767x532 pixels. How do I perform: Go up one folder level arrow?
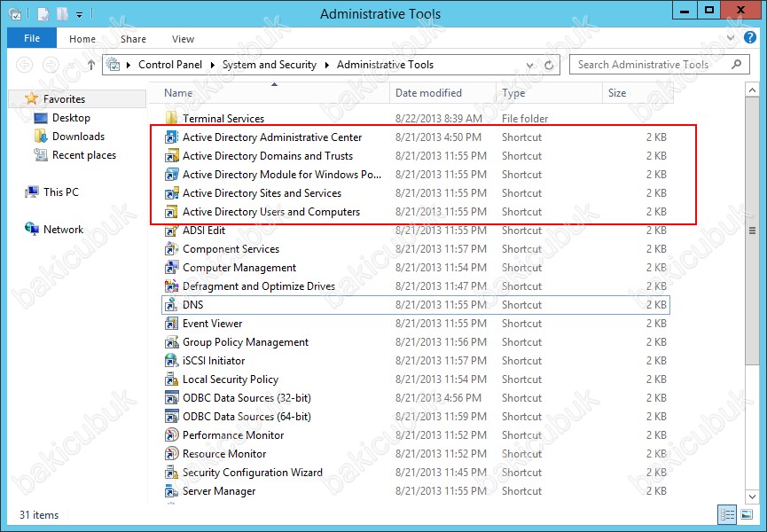91,65
